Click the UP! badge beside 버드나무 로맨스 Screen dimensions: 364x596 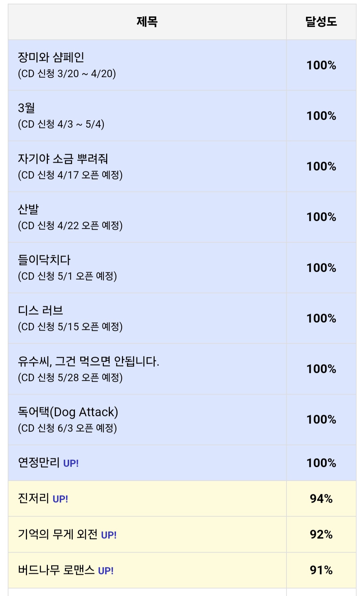(106, 571)
